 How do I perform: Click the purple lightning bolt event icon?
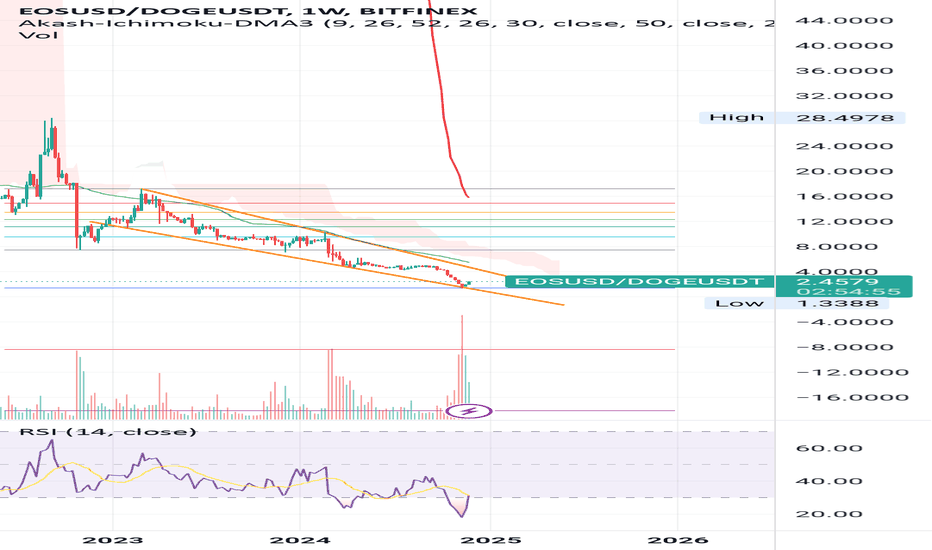tap(469, 411)
